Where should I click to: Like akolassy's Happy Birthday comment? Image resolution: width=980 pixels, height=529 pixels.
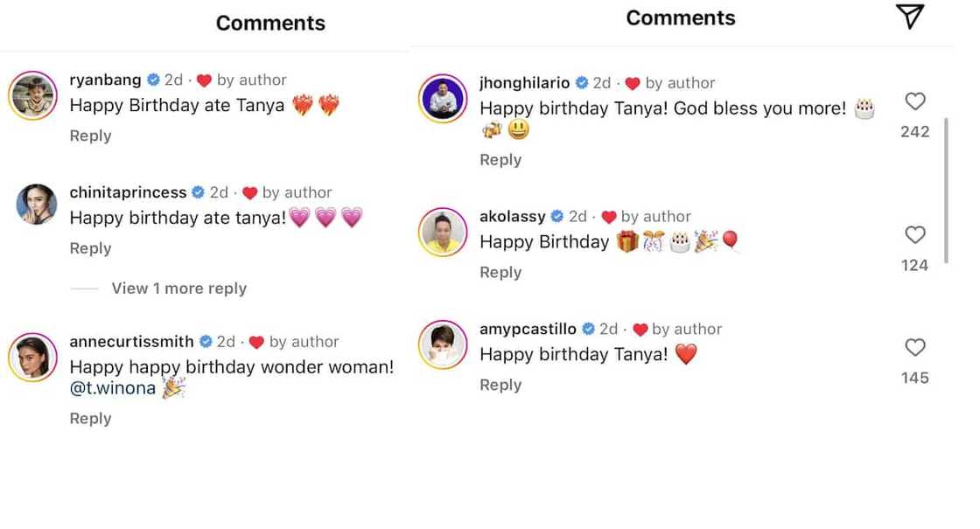[915, 235]
